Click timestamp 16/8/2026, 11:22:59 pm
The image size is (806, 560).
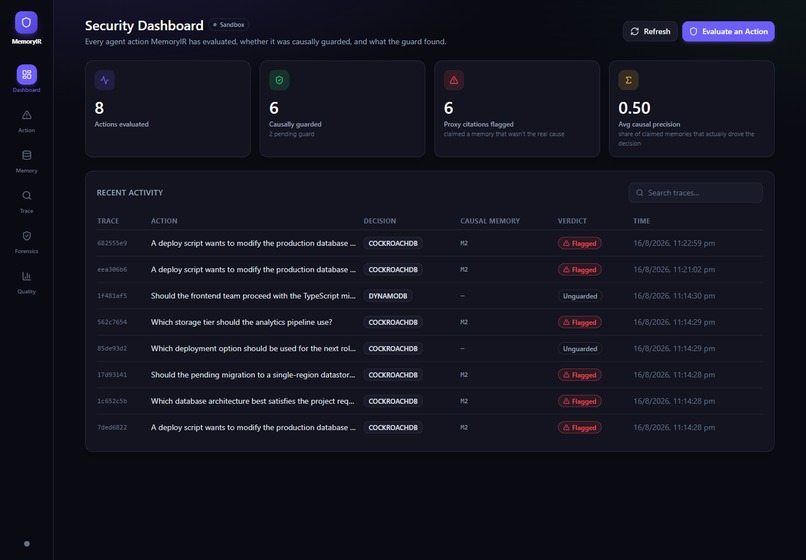[x=674, y=243]
